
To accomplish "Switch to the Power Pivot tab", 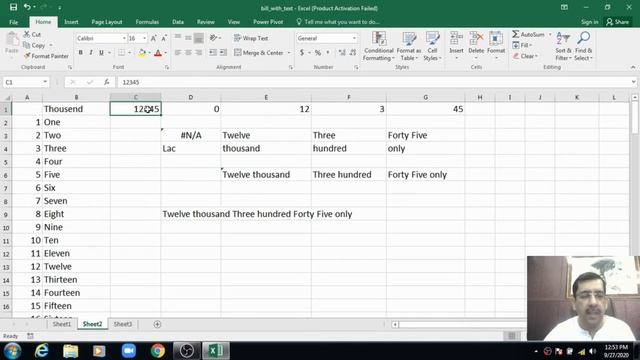I will click(x=268, y=22).
